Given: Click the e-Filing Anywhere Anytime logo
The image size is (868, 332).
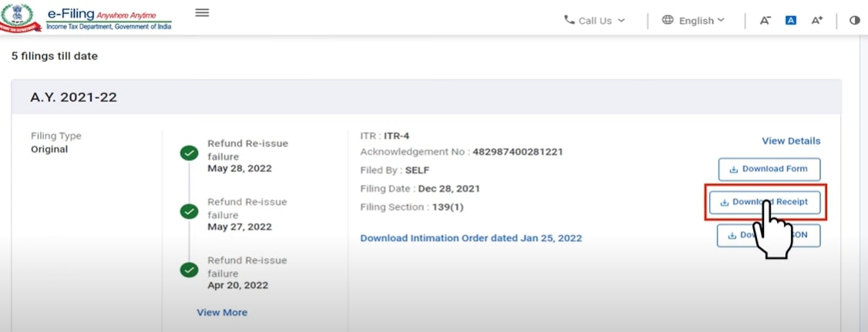Looking at the screenshot, I should pos(108,18).
